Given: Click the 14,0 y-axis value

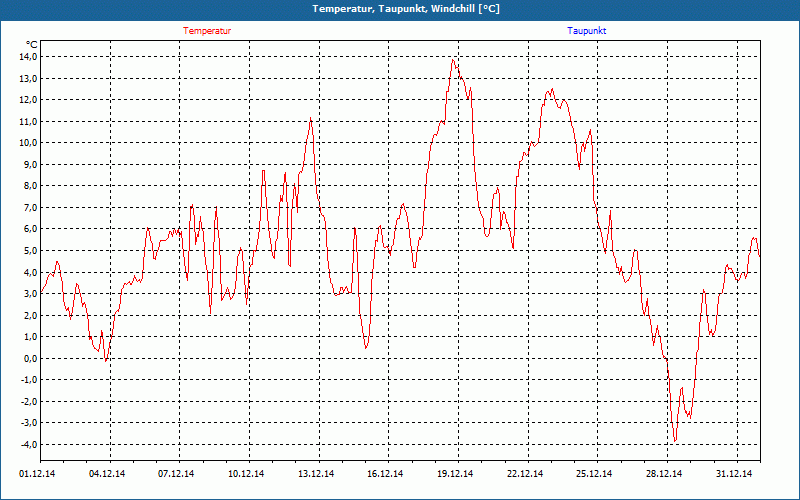Looking at the screenshot, I should [29, 57].
